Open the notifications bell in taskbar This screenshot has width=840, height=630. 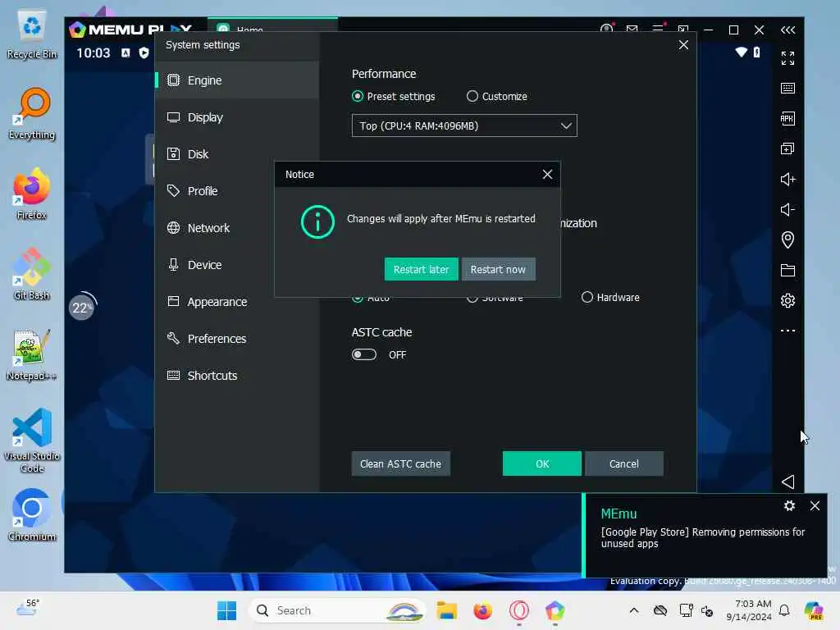[x=784, y=610]
